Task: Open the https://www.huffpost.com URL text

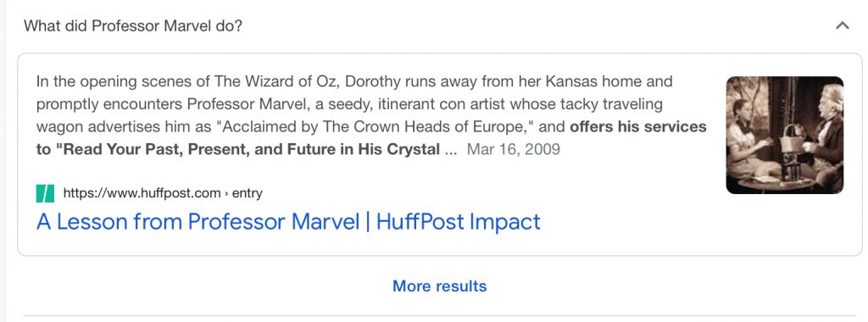Action: point(142,193)
